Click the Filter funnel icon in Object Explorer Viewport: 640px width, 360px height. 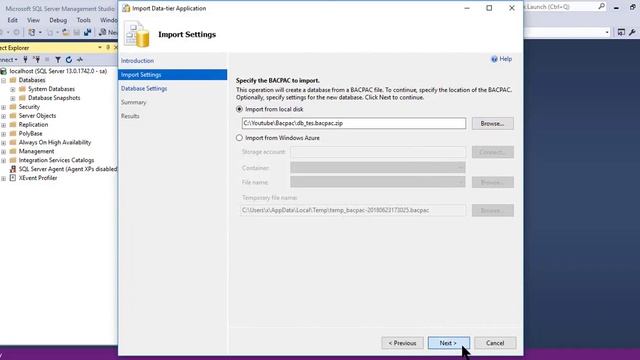58,60
